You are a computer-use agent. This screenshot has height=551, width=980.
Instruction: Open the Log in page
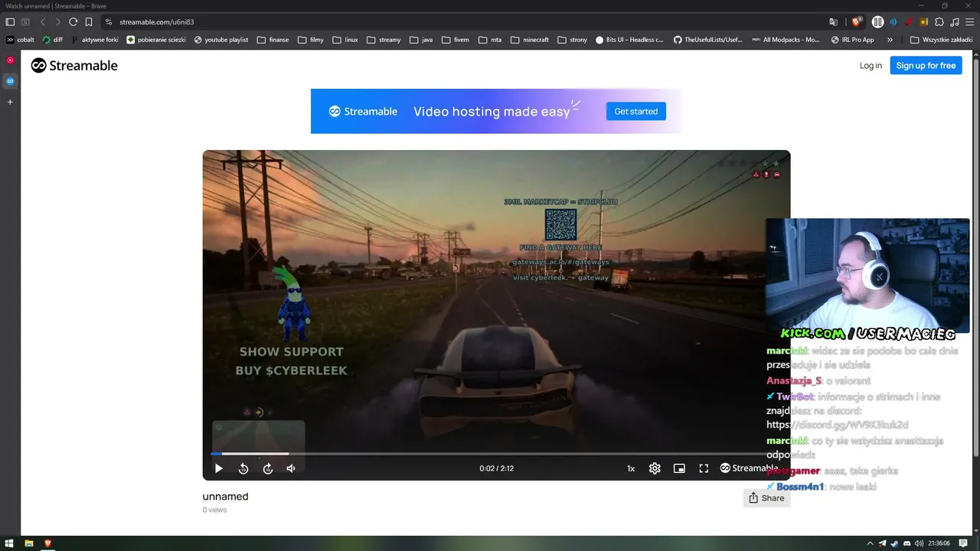pyautogui.click(x=871, y=66)
